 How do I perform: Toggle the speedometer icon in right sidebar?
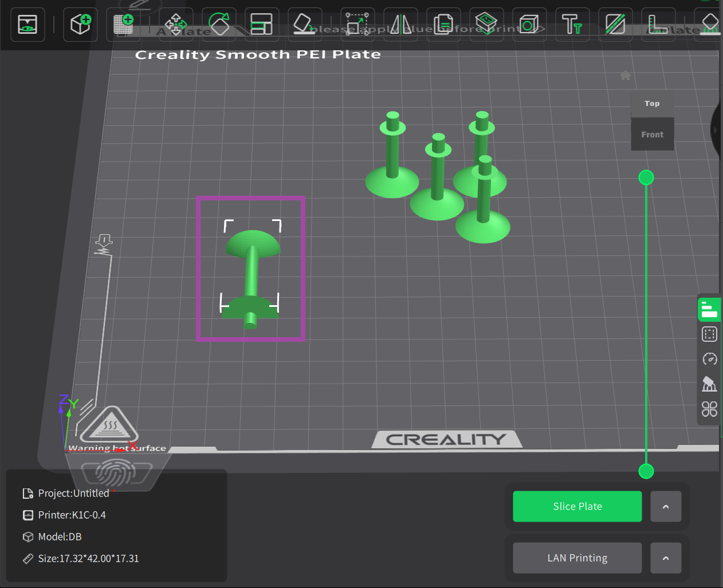tap(709, 359)
